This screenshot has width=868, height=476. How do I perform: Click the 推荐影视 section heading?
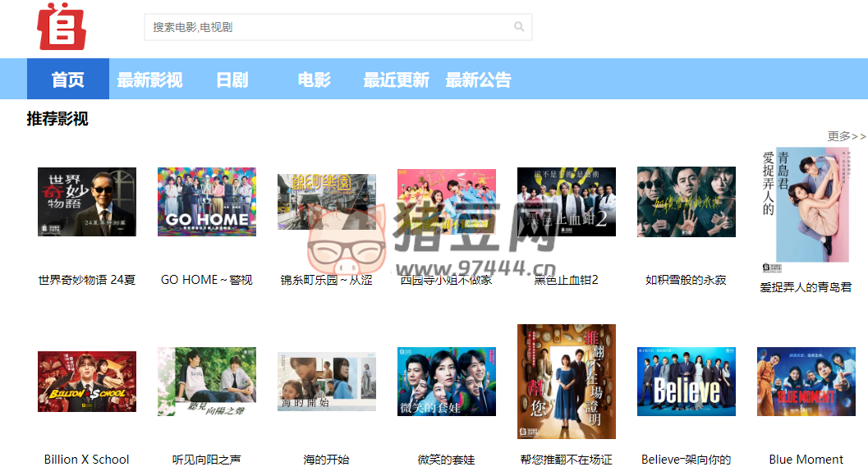(57, 118)
